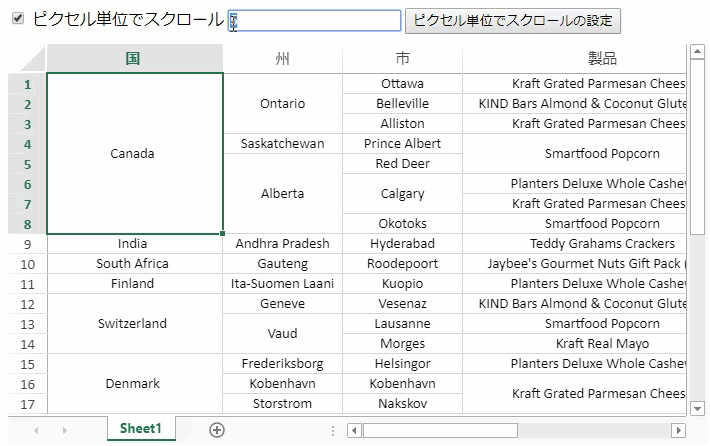The width and height of the screenshot is (710, 446).
Task: Select the Sheet1 tab
Action: click(140, 428)
